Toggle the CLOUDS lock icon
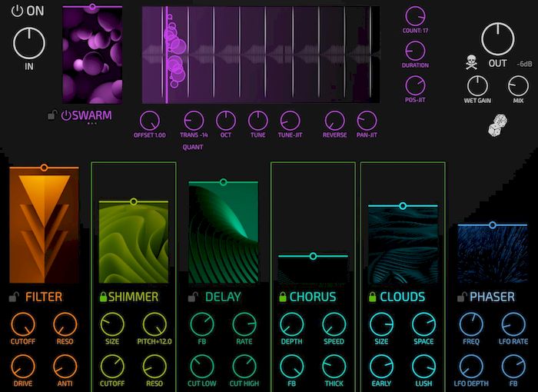Image resolution: width=538 pixels, height=392 pixels. pyautogui.click(x=373, y=297)
